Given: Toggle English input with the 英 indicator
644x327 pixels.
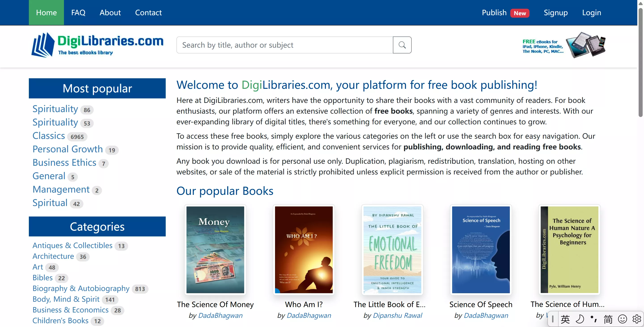Looking at the screenshot, I should coord(566,319).
